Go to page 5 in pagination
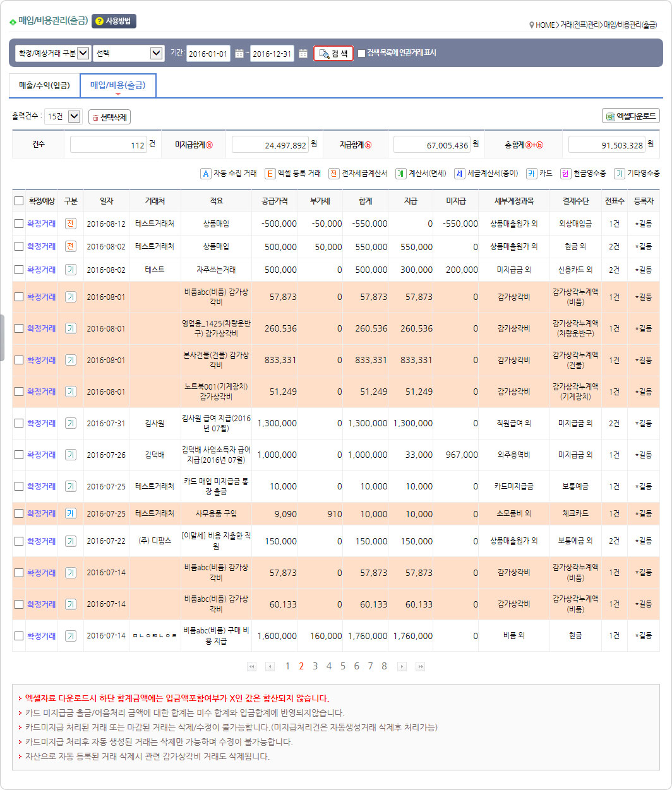The width and height of the screenshot is (672, 790). pyautogui.click(x=343, y=666)
